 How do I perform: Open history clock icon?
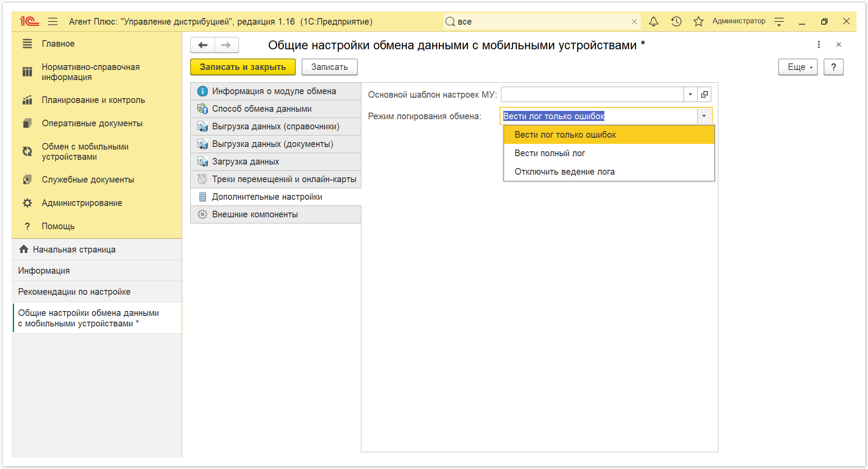coord(676,21)
